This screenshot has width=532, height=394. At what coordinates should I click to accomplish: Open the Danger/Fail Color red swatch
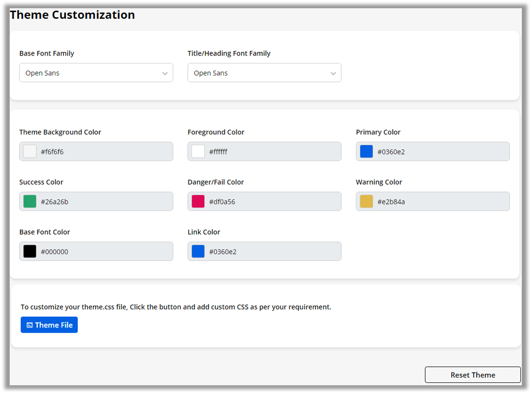click(x=198, y=201)
